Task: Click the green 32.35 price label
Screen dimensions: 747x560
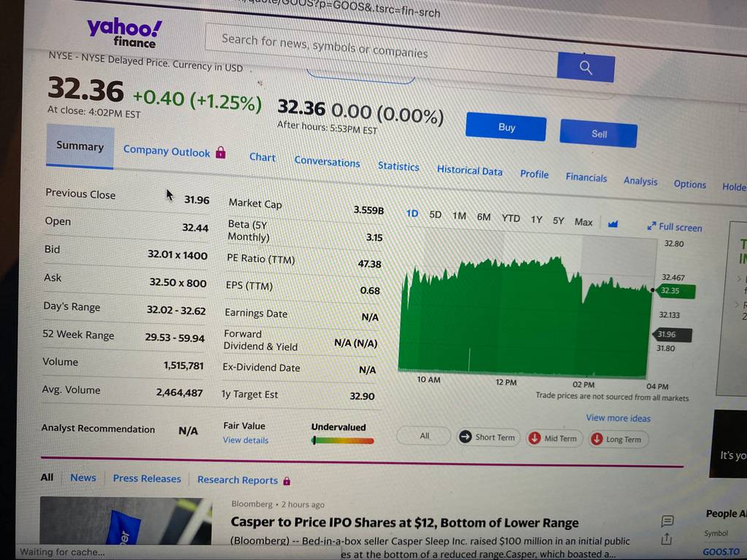Action: [675, 290]
